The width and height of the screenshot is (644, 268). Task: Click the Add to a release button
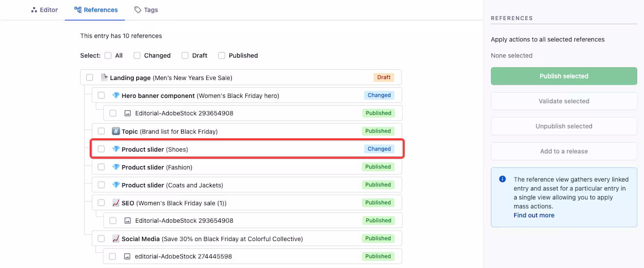coord(564,151)
